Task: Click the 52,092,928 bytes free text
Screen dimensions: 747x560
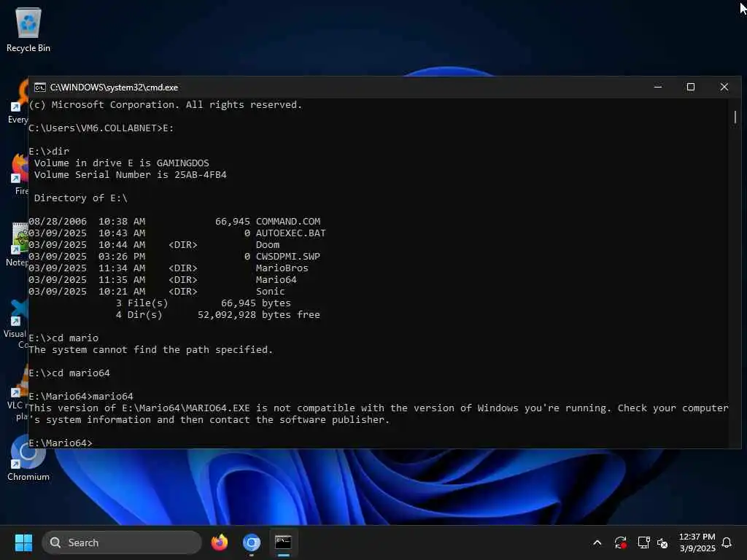Action: (x=259, y=315)
